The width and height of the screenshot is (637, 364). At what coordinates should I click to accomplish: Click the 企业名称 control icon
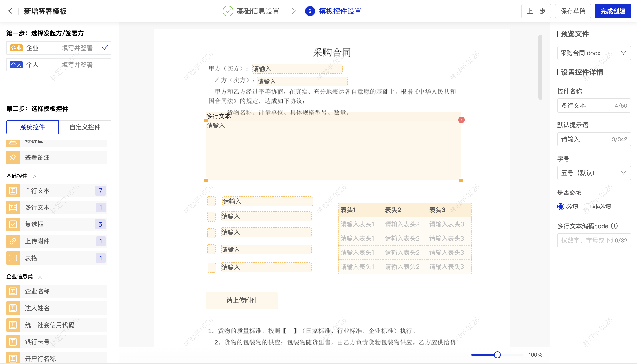[x=13, y=291]
